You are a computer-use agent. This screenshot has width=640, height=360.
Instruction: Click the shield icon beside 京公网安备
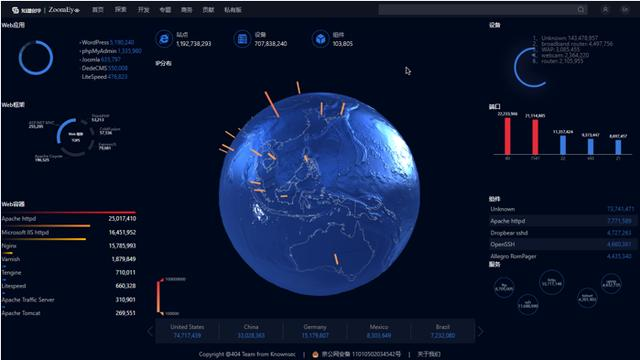click(x=315, y=354)
